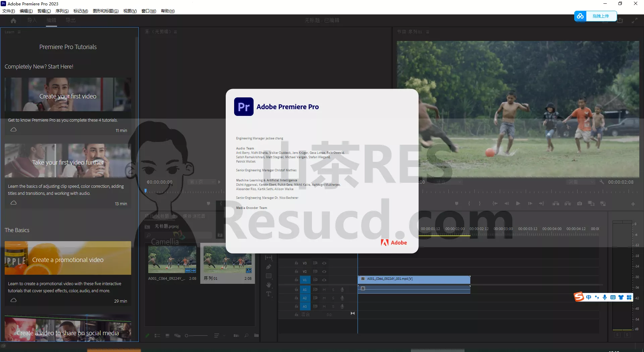Open sort icons dropdown chevron
The width and height of the screenshot is (644, 352).
[x=224, y=336]
